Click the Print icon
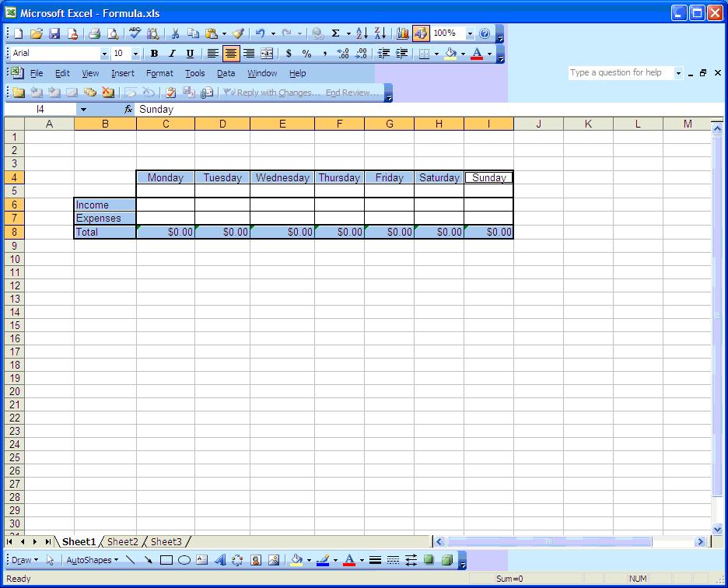Image resolution: width=728 pixels, height=588 pixels. pyautogui.click(x=94, y=33)
